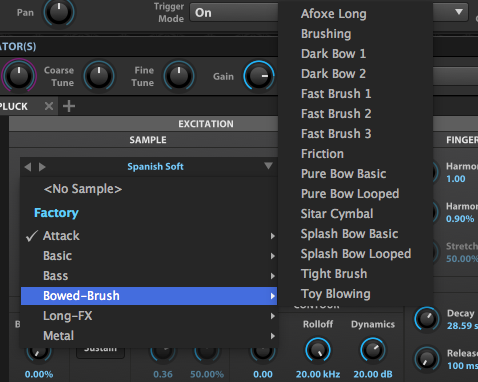The width and height of the screenshot is (478, 382).
Task: Click the Dynamics value 20.00 dB
Action: [x=373, y=374]
